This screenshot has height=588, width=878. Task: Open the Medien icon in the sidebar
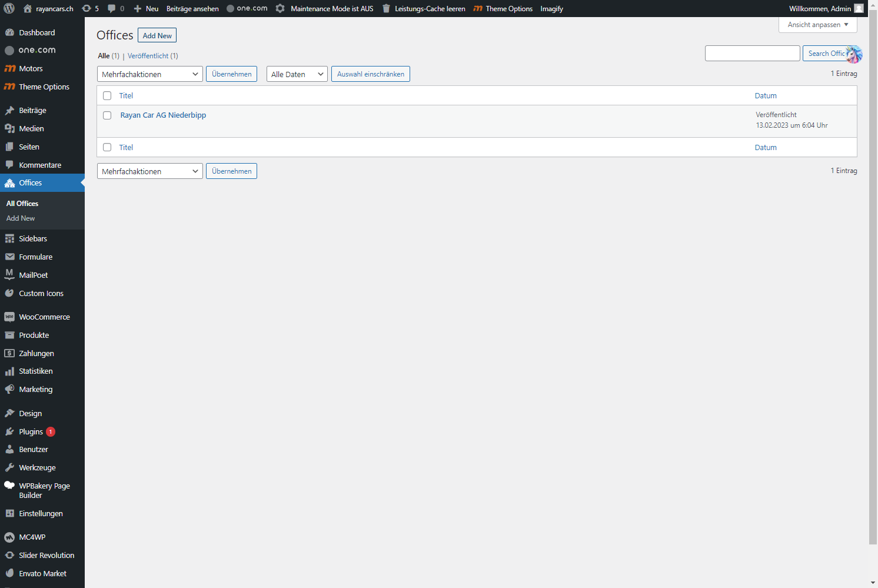(x=9, y=128)
